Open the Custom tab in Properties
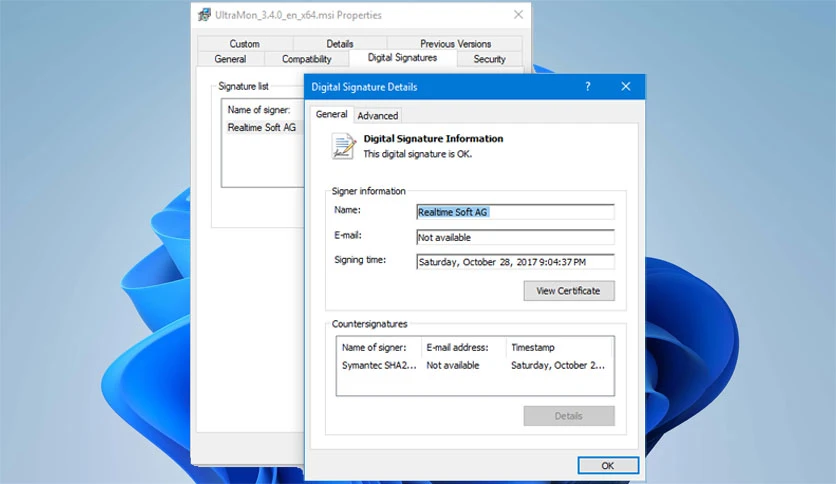 (245, 44)
